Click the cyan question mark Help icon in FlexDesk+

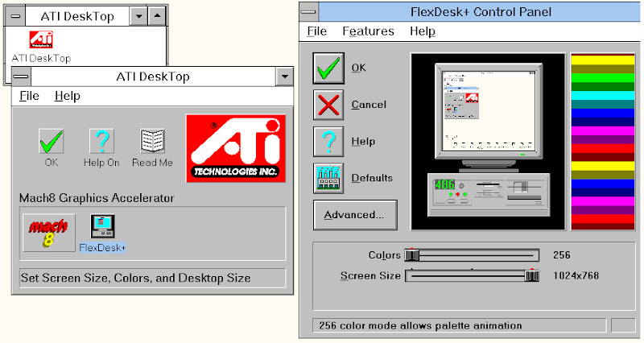328,142
